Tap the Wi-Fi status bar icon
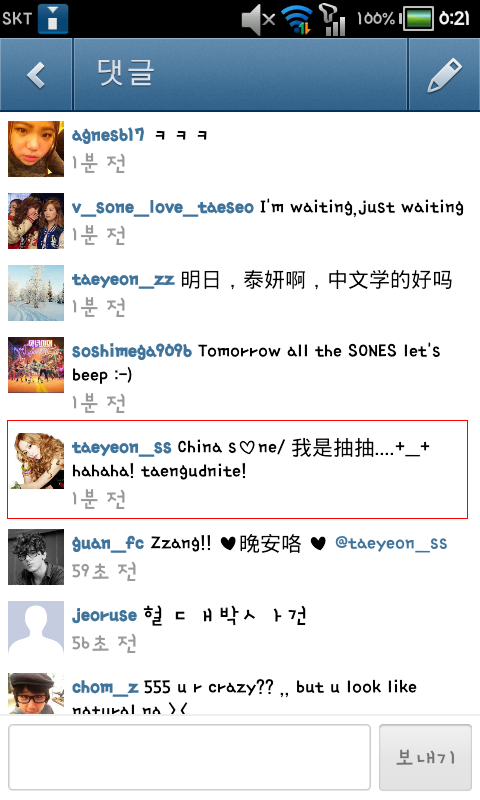 [x=298, y=19]
